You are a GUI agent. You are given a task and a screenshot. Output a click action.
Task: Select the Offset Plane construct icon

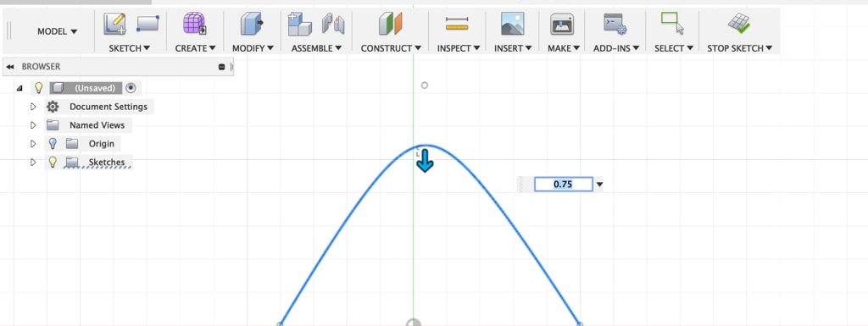[x=390, y=24]
